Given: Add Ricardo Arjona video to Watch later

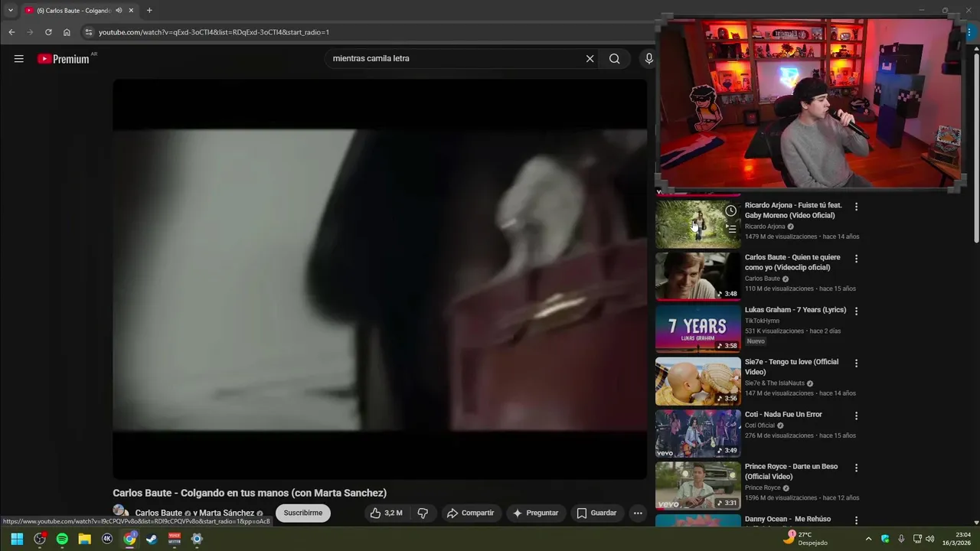Looking at the screenshot, I should click(731, 210).
